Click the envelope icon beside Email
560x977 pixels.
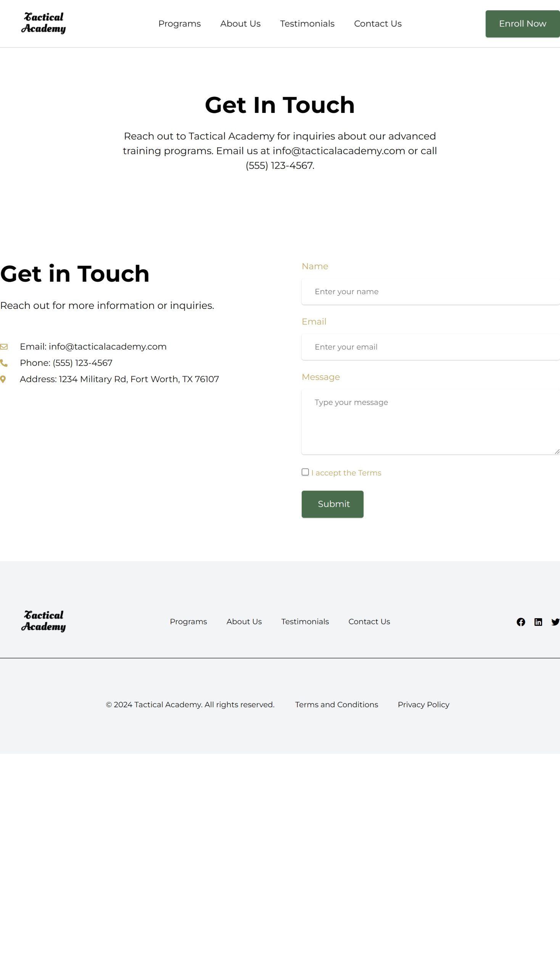pyautogui.click(x=4, y=347)
